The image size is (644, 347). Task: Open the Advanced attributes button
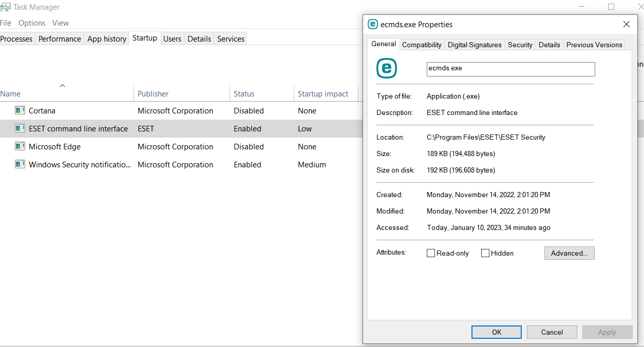coord(569,253)
